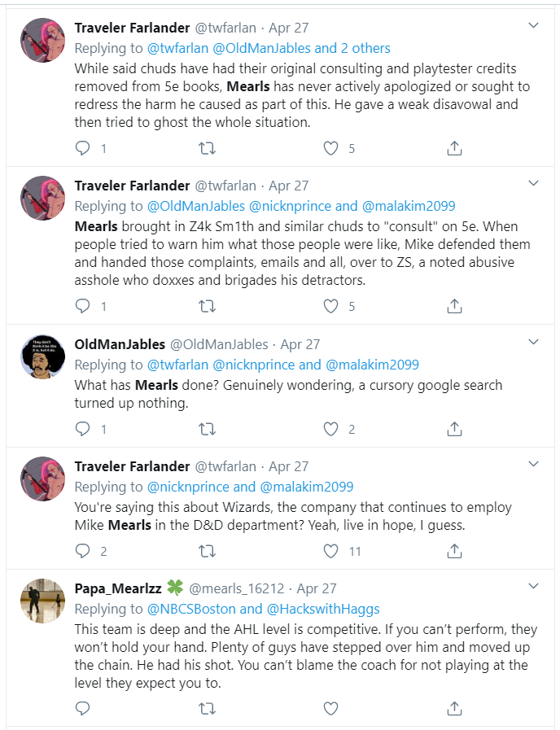Visit the @malakim2099 profile in OldManJables' reply

coord(373,365)
